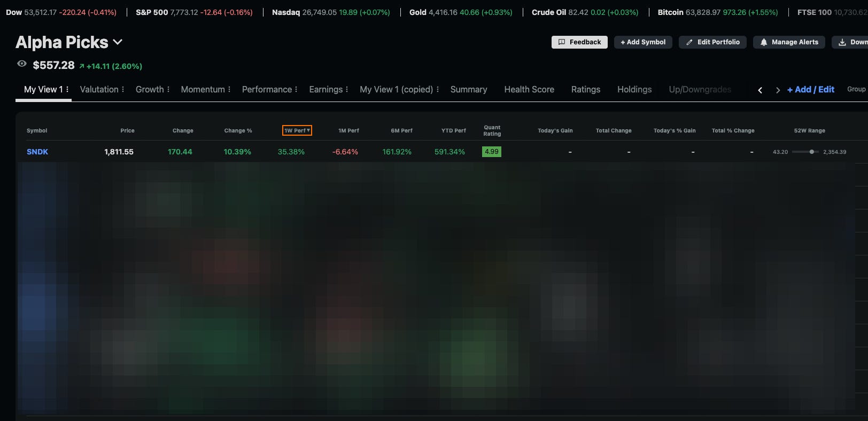Open Edit Portfolio

[x=712, y=42]
